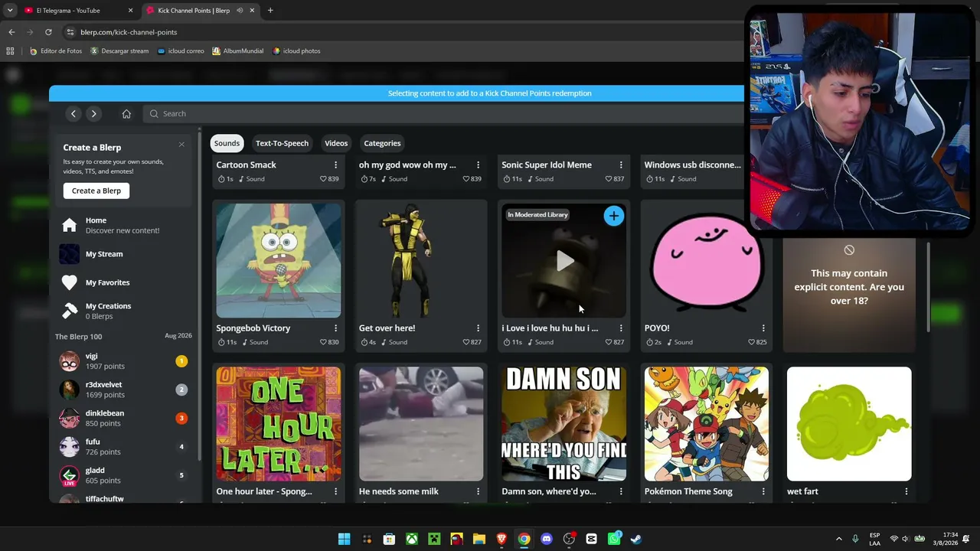Open vigi's profile avatar in Blerp 100
This screenshot has width=980, height=551.
pyautogui.click(x=70, y=361)
